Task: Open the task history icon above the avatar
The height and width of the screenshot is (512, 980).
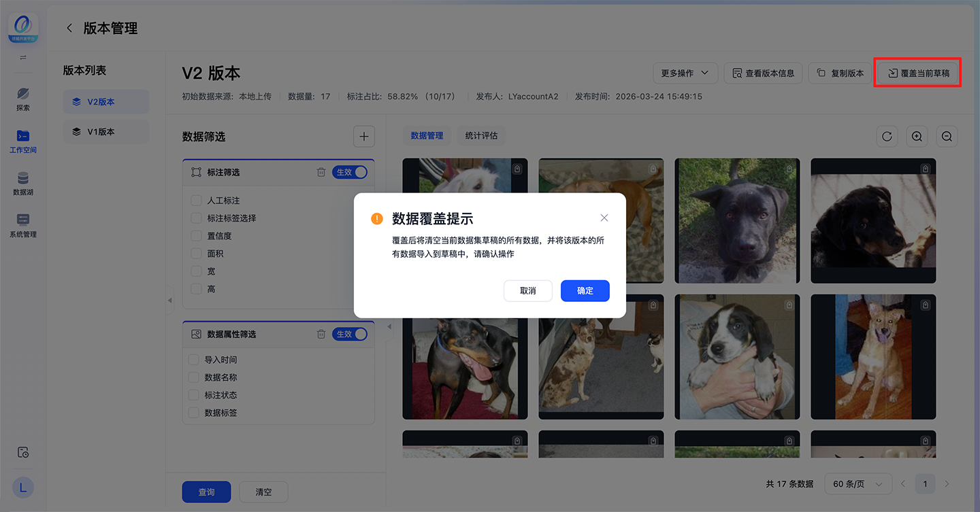Action: click(x=23, y=453)
